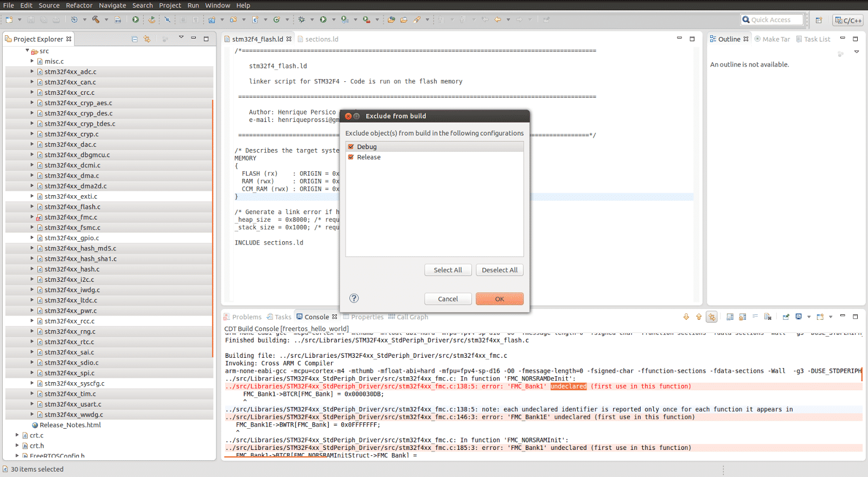
Task: Minimize the editor area
Action: [x=679, y=38]
